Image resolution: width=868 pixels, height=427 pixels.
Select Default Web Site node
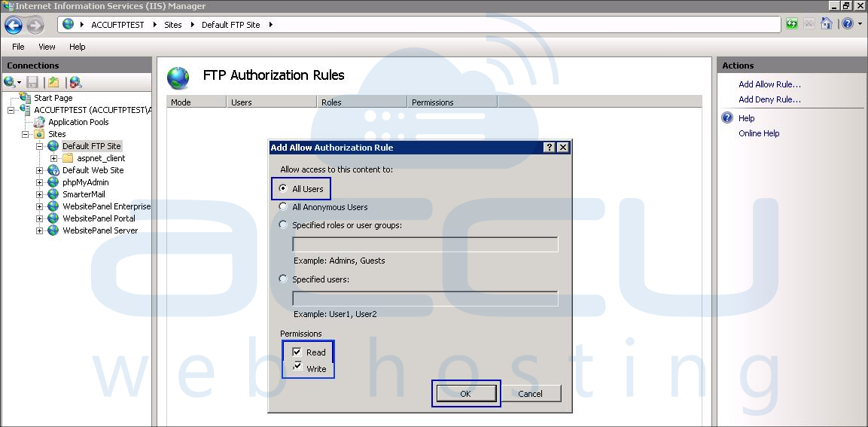pyautogui.click(x=93, y=171)
